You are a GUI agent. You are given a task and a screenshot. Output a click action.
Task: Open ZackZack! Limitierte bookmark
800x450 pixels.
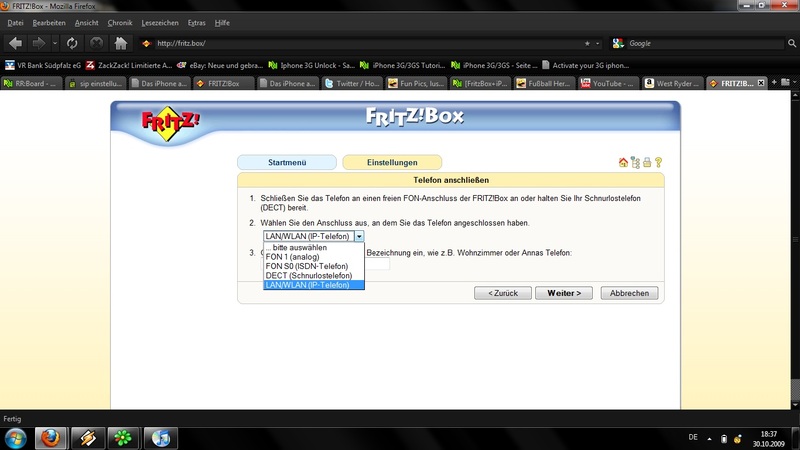pyautogui.click(x=129, y=65)
